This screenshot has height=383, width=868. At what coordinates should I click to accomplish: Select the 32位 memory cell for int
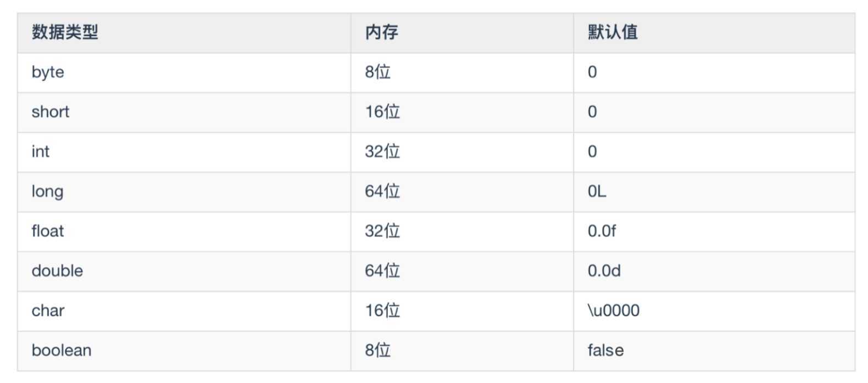382,151
